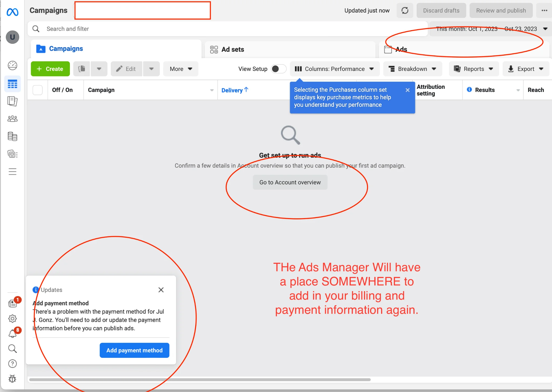The height and width of the screenshot is (392, 552).
Task: Click the refresh icon near Updated
Action: [x=405, y=11]
